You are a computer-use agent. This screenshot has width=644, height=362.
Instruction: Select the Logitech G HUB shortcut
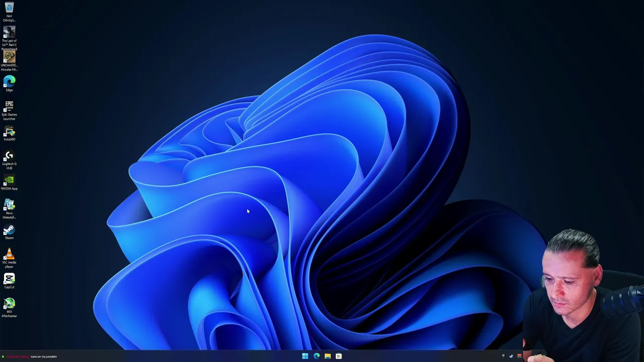(9, 160)
